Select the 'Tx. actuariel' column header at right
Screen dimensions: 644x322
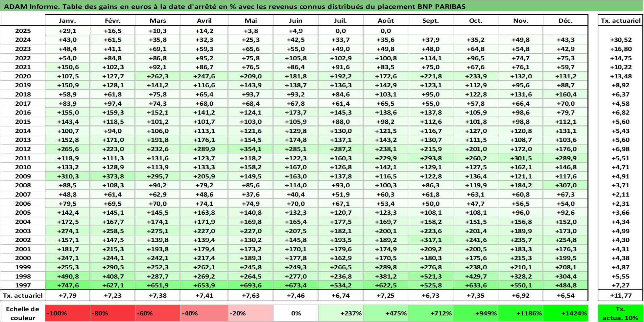coord(621,20)
